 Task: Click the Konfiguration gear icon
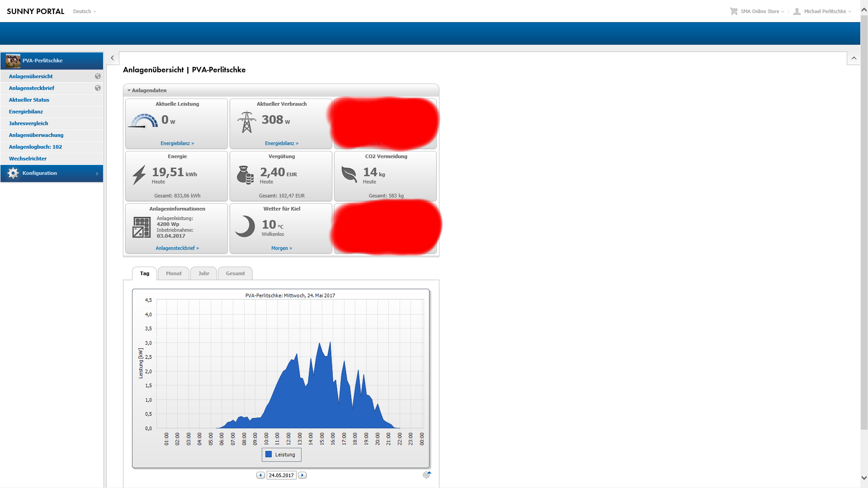(x=13, y=173)
